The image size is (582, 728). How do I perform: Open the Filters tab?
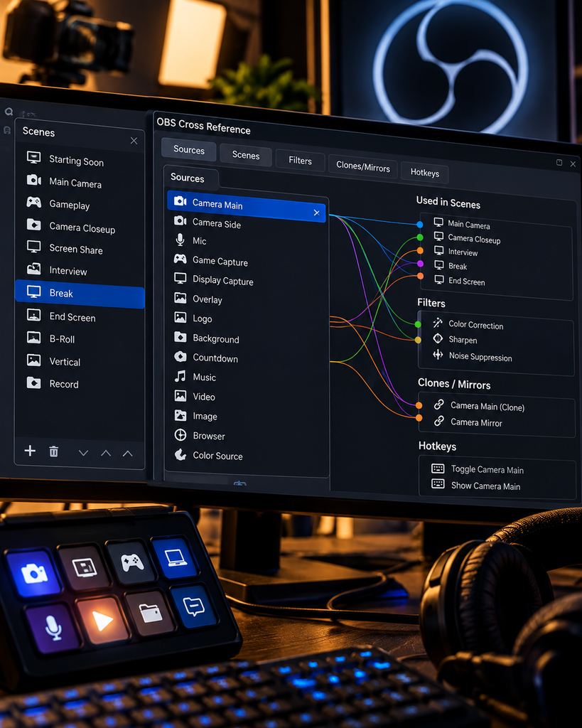(300, 160)
